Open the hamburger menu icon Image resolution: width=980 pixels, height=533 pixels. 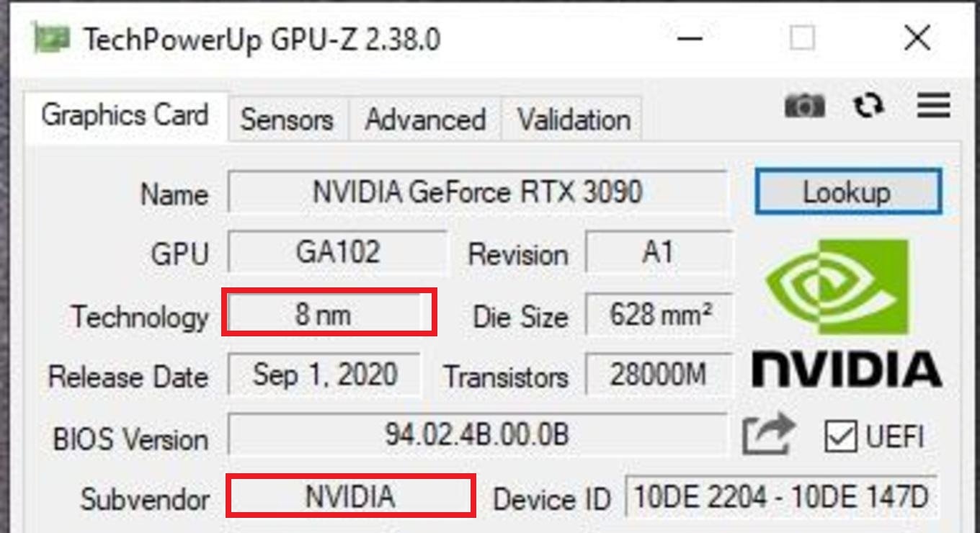click(933, 106)
